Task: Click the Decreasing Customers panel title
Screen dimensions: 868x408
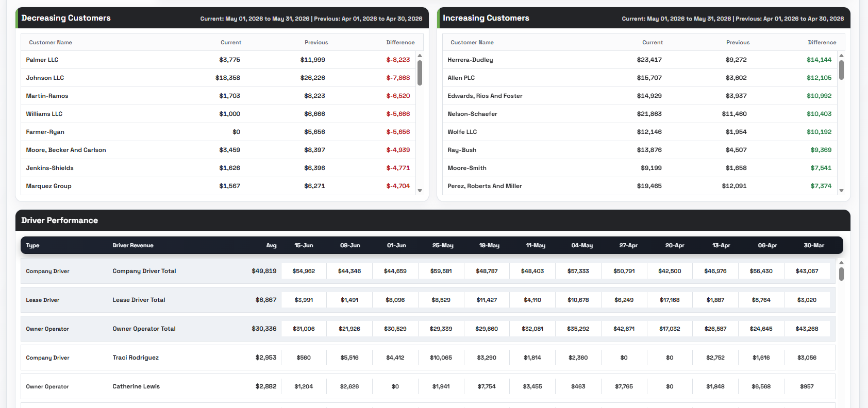Action: [x=66, y=18]
